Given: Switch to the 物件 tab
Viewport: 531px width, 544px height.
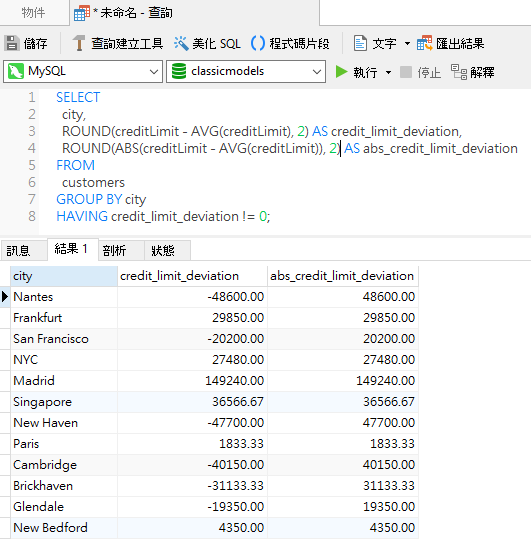Looking at the screenshot, I should (34, 12).
